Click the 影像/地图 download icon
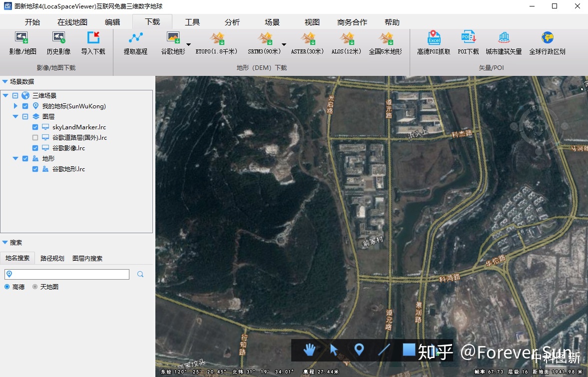The width and height of the screenshot is (588, 377). coord(22,38)
